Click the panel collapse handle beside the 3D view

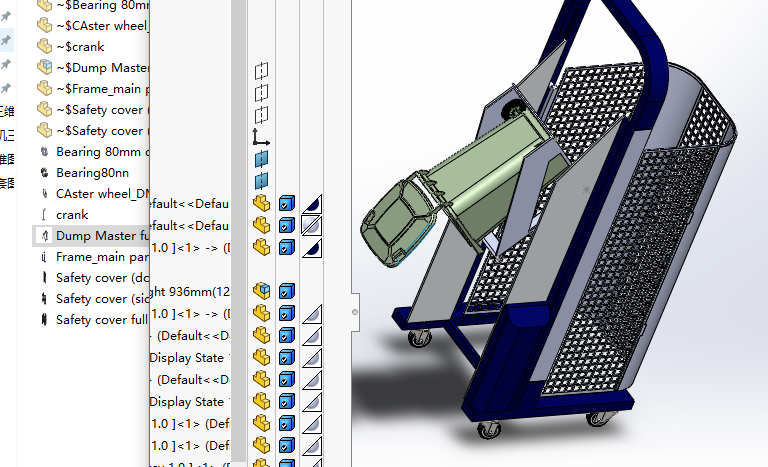pos(355,312)
